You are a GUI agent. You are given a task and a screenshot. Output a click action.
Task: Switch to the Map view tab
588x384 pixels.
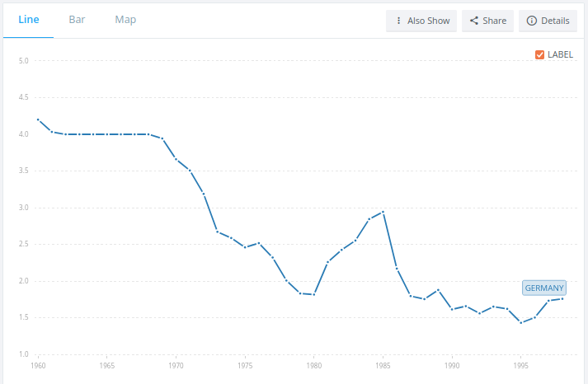click(x=125, y=20)
